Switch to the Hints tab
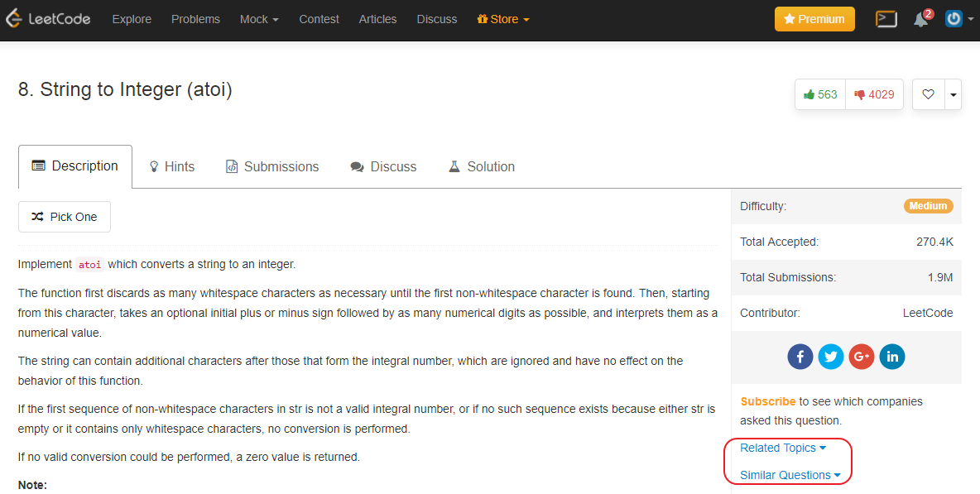This screenshot has width=980, height=494. pos(172,167)
